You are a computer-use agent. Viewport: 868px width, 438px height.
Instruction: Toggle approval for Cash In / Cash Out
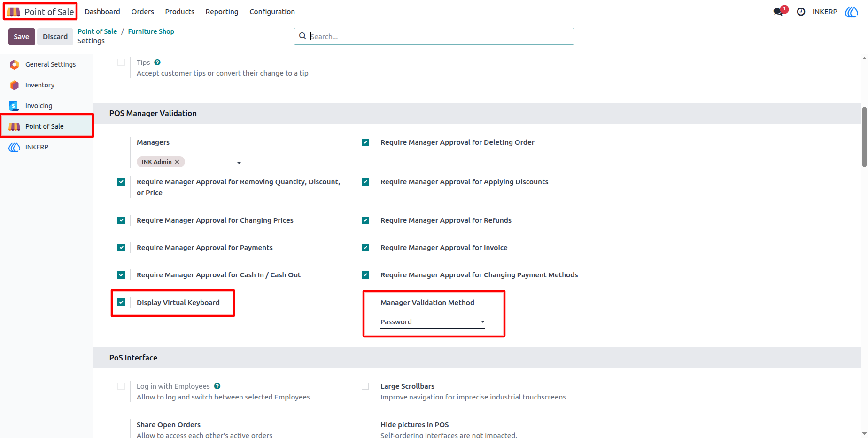(121, 275)
